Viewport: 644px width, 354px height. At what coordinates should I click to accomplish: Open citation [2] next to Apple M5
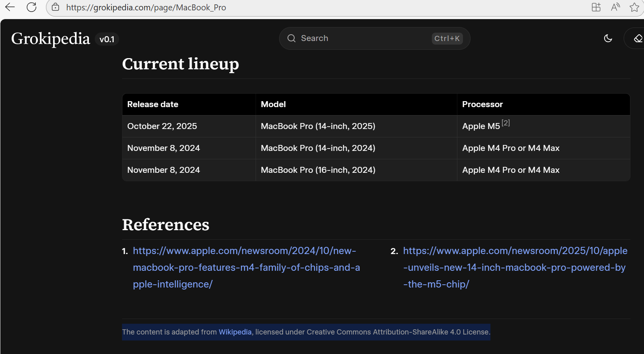[x=506, y=123]
